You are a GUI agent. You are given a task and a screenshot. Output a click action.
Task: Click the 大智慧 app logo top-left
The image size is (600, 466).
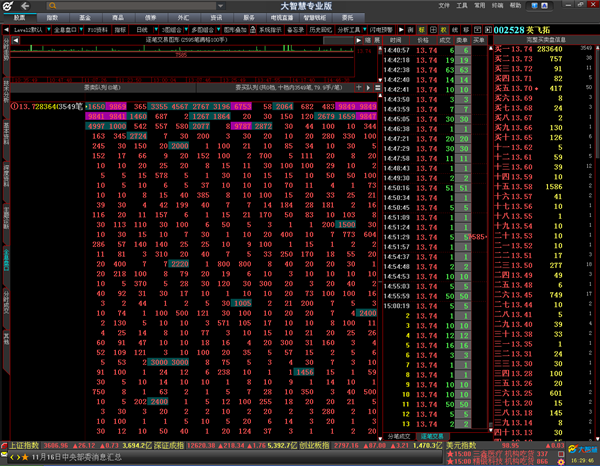[x=8, y=6]
